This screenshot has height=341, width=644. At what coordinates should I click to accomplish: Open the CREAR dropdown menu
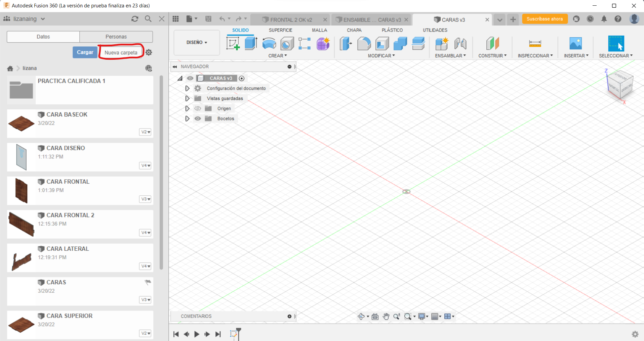[278, 56]
